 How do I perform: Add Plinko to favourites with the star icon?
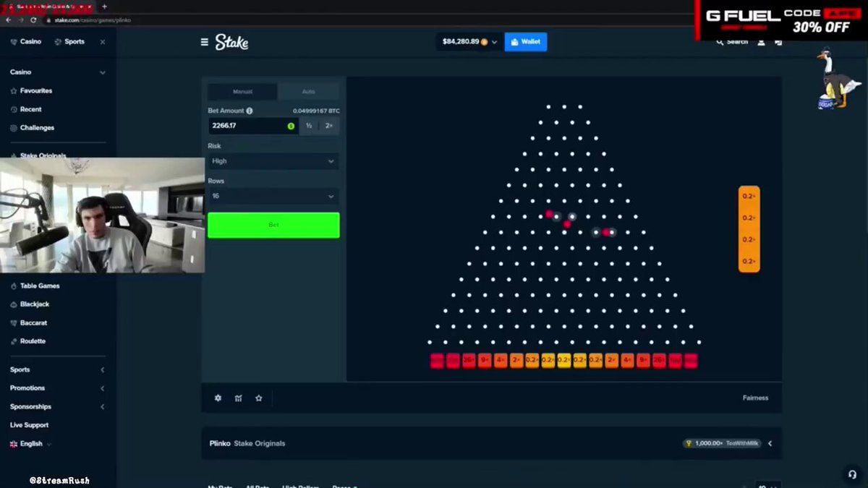tap(258, 398)
